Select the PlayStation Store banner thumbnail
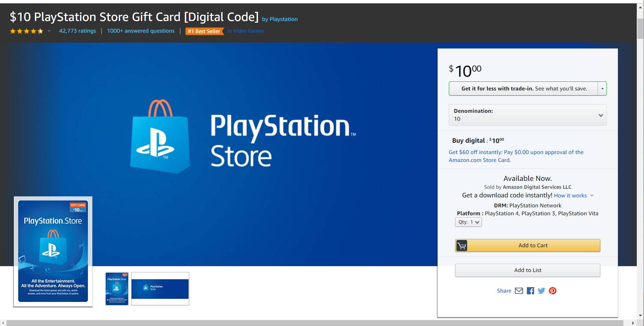The image size is (644, 326). [x=160, y=289]
